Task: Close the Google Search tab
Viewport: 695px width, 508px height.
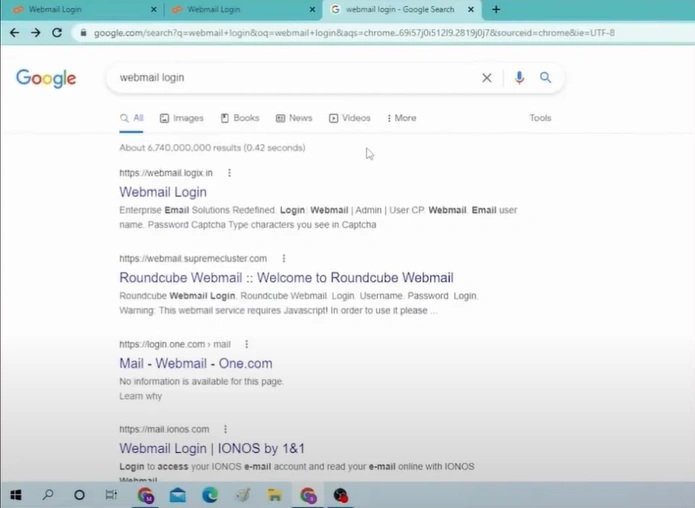Action: 471,9
